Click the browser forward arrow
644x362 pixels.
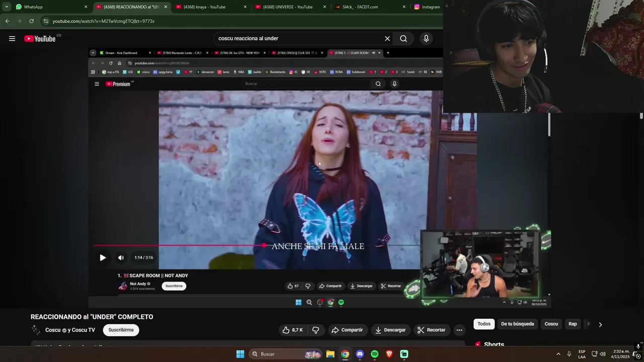click(20, 21)
